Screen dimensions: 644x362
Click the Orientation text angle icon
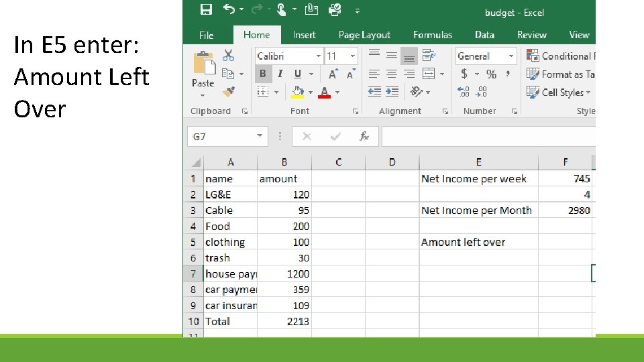pos(416,92)
